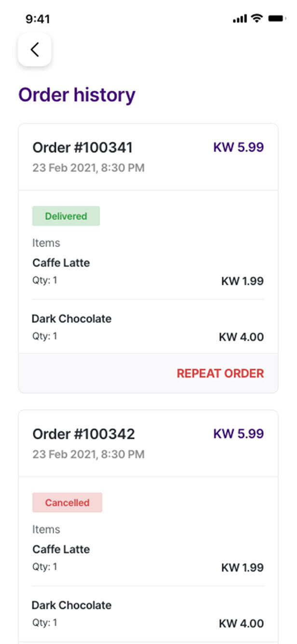Tap Caffe Latte in order #100341
This screenshot has width=297, height=644.
tap(61, 263)
